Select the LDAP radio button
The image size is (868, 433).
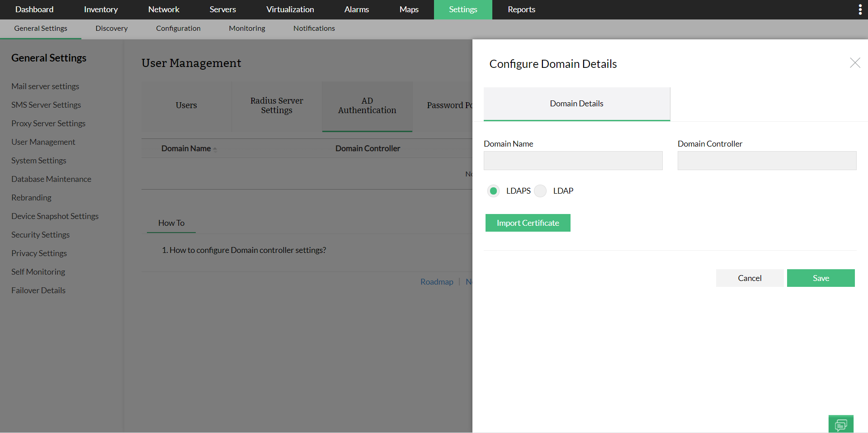[540, 191]
